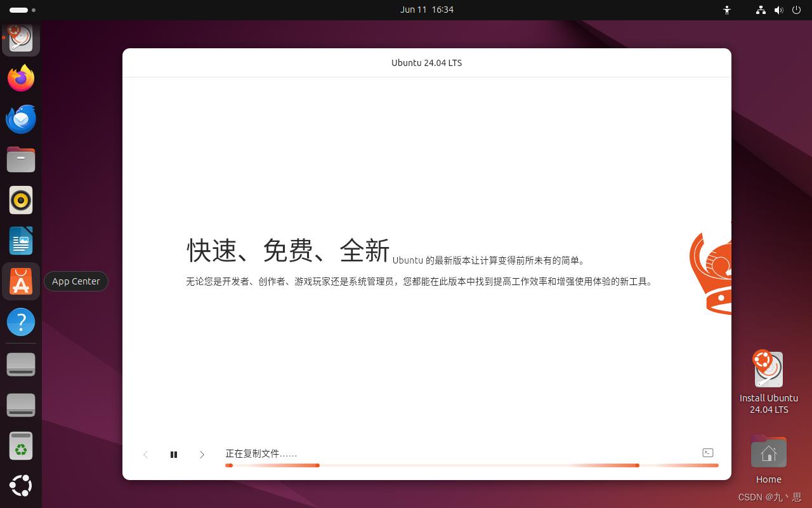Click the Activities workspace indicator

(x=22, y=10)
